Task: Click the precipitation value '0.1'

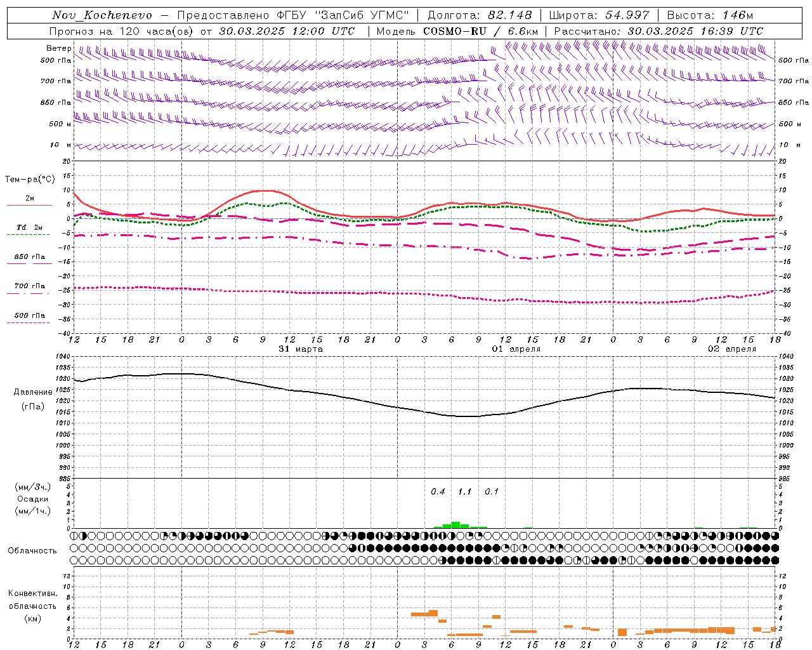Action: [492, 492]
